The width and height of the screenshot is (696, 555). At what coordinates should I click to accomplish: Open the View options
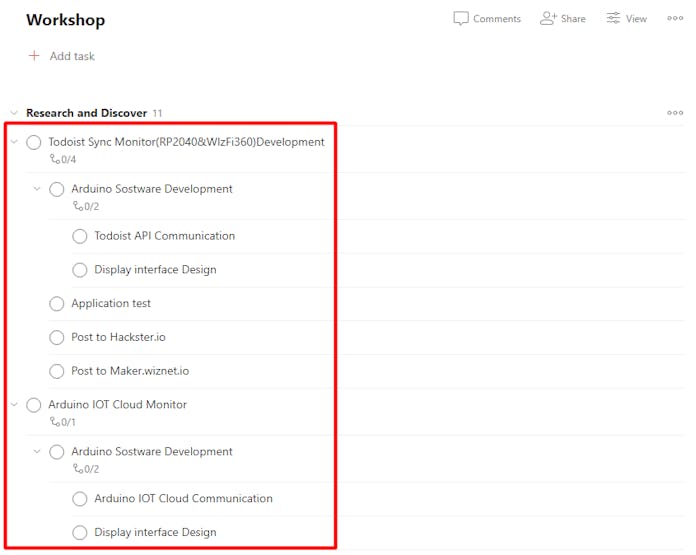coord(627,19)
